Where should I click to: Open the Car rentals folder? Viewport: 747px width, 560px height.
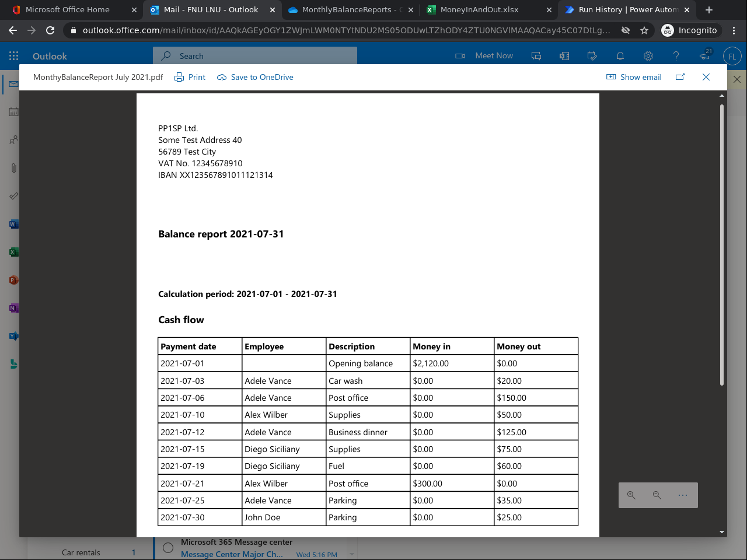coord(81,552)
